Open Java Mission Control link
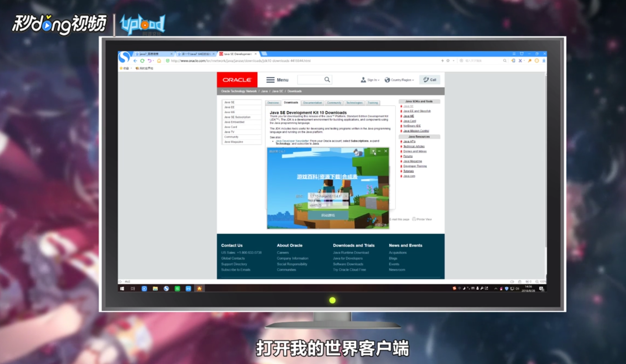This screenshot has width=626, height=364. [416, 131]
